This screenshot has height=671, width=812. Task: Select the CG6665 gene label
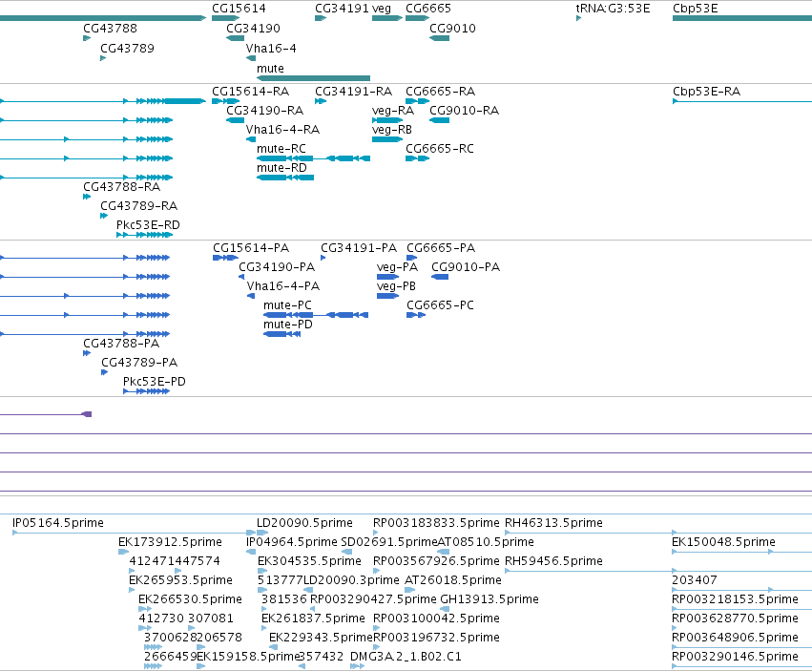428,9
